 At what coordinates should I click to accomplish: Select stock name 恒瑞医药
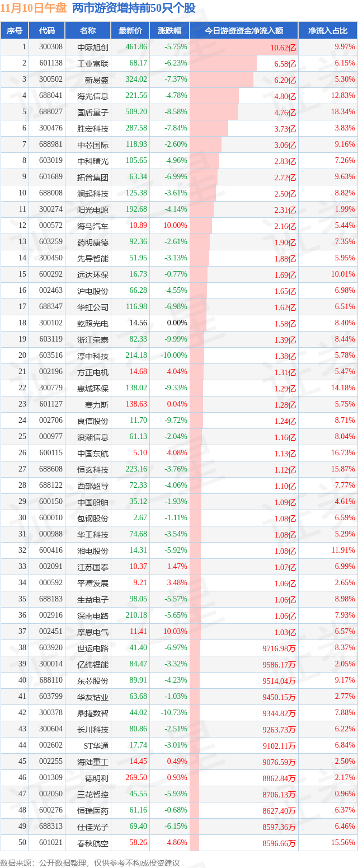(93, 811)
